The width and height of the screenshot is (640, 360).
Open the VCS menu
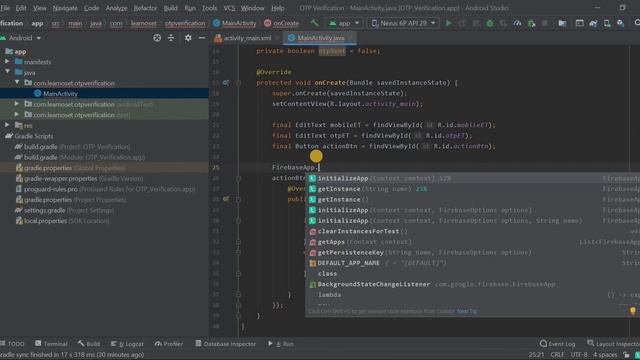(x=229, y=8)
